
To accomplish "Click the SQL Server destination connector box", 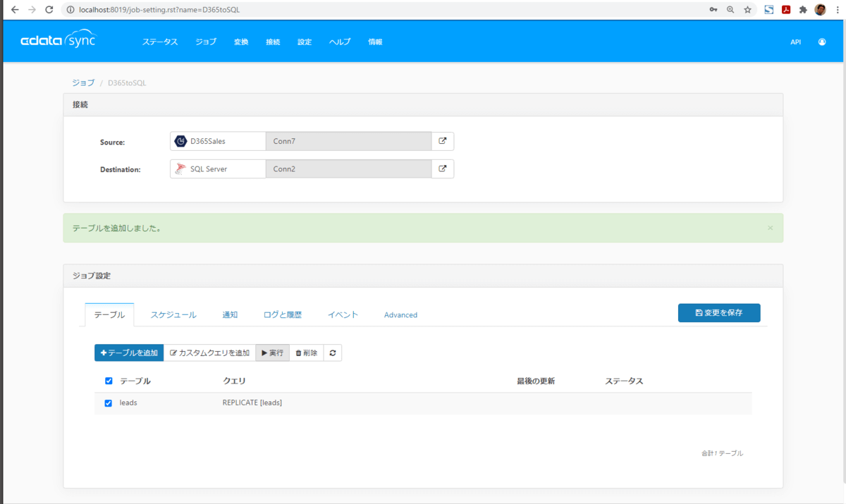I will click(218, 169).
